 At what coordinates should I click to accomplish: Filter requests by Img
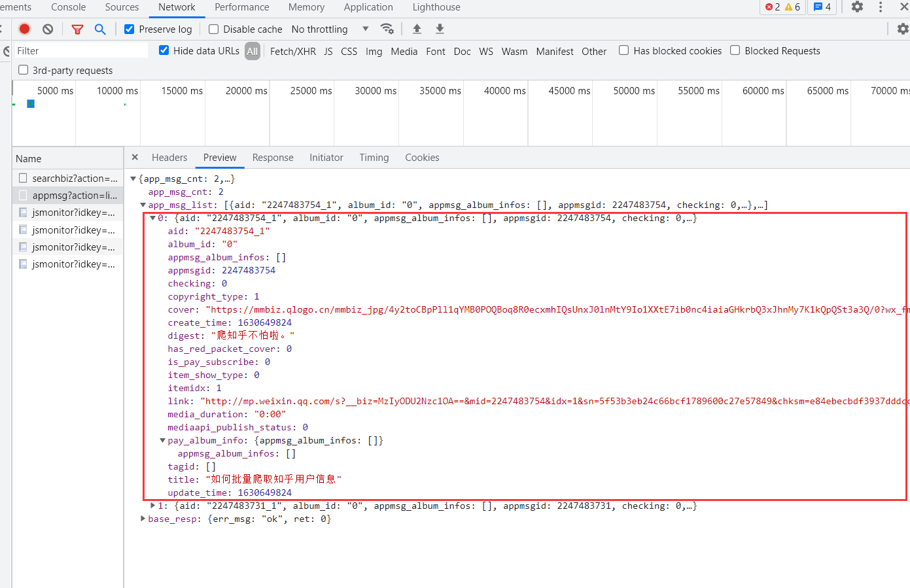point(374,51)
